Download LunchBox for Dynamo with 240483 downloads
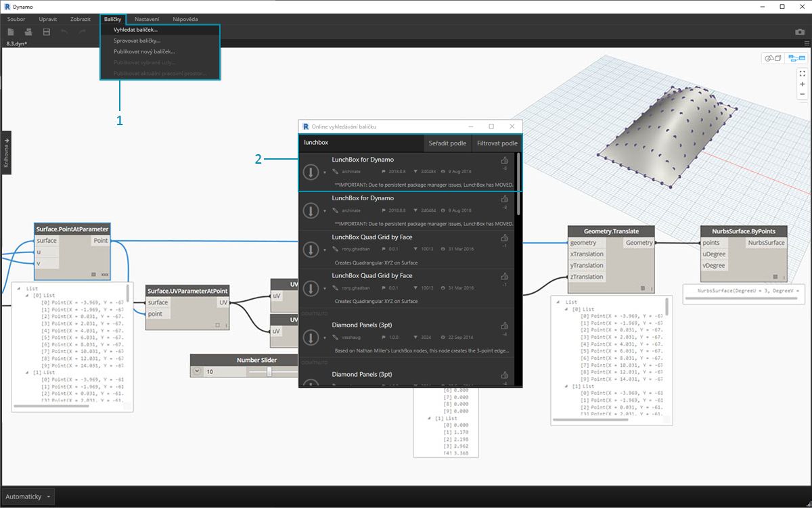This screenshot has height=508, width=812. pos(310,172)
